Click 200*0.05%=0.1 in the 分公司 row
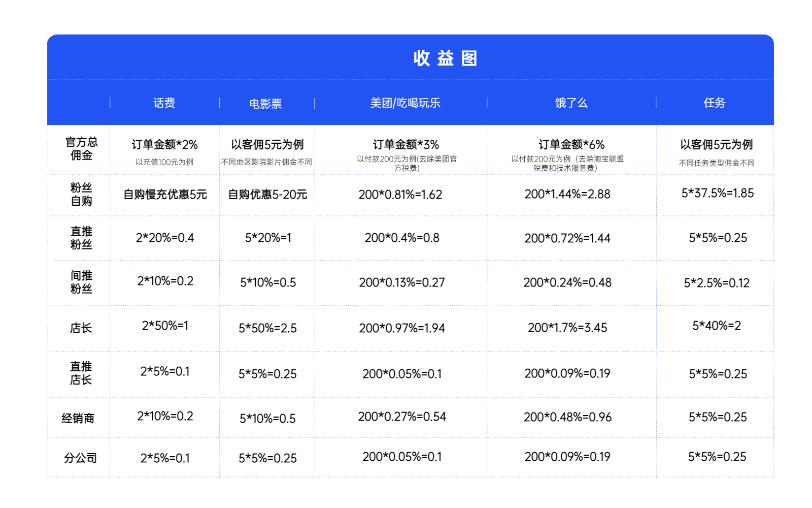 coord(402,457)
